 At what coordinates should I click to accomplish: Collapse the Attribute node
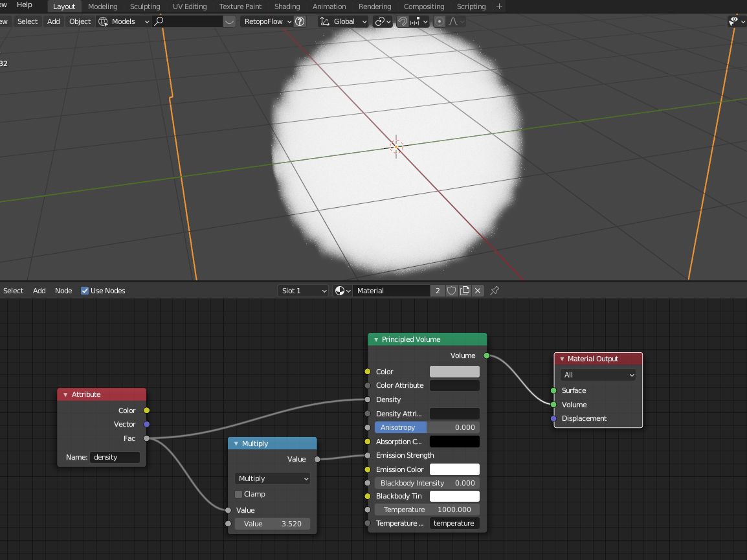tap(65, 395)
